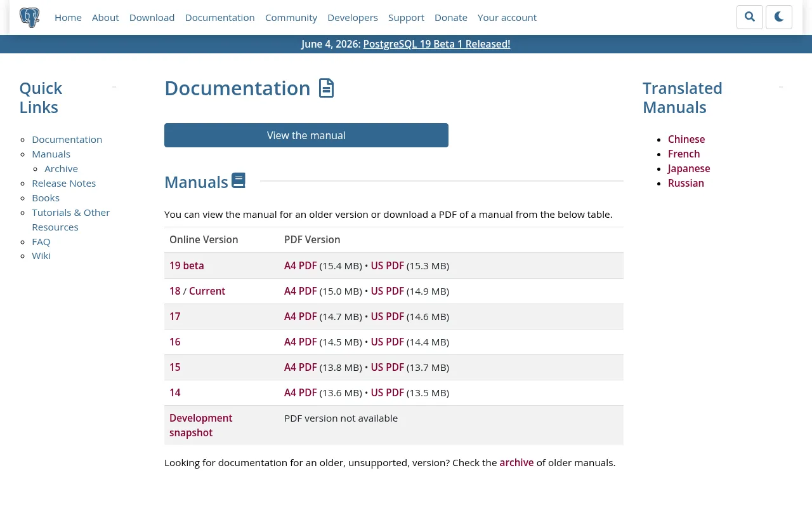Open the Download menu item
812x508 pixels.
click(152, 18)
